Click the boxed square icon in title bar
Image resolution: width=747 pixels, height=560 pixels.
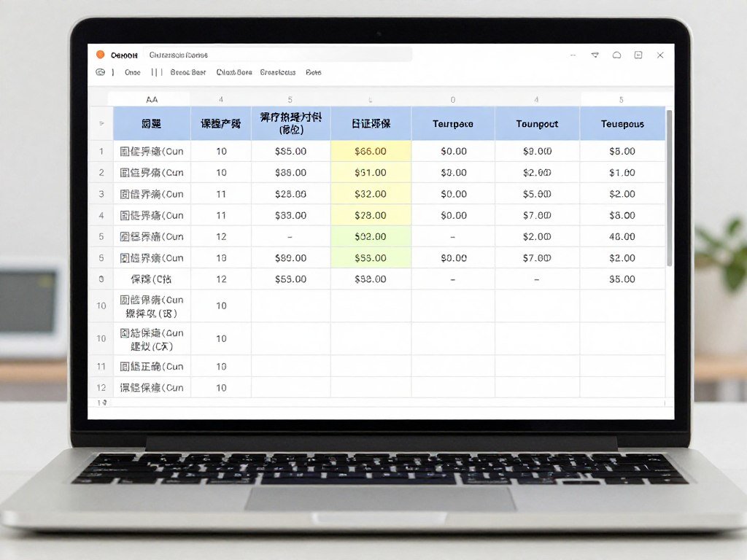(x=638, y=55)
